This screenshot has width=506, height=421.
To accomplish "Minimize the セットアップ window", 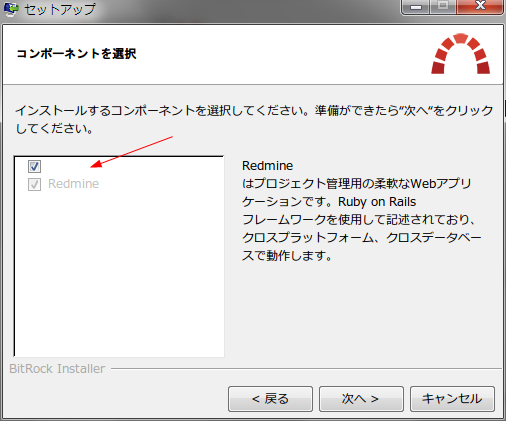I will pos(415,7).
